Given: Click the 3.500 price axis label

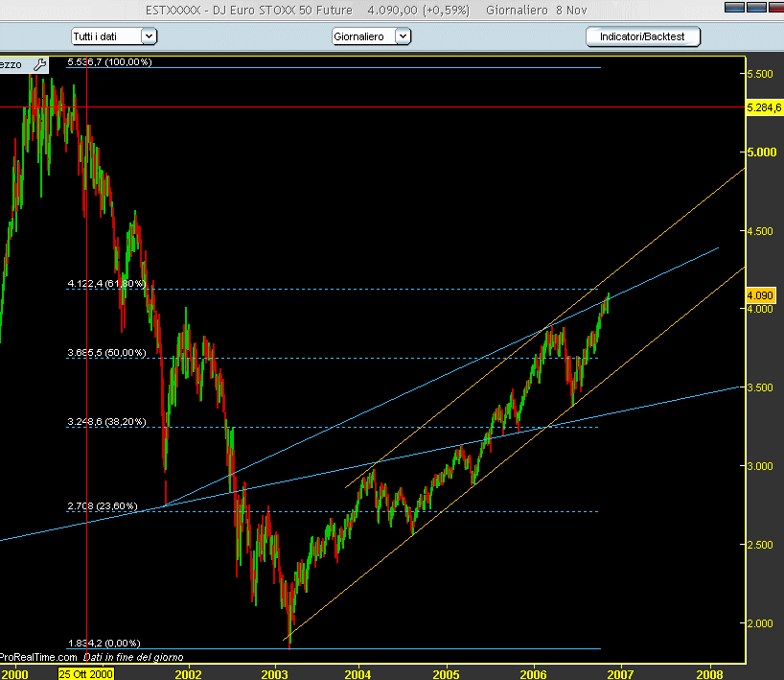Looking at the screenshot, I should (x=760, y=387).
